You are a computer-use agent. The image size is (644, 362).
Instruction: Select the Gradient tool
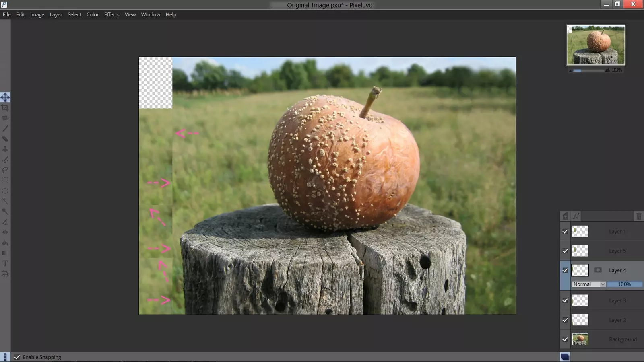click(x=5, y=253)
